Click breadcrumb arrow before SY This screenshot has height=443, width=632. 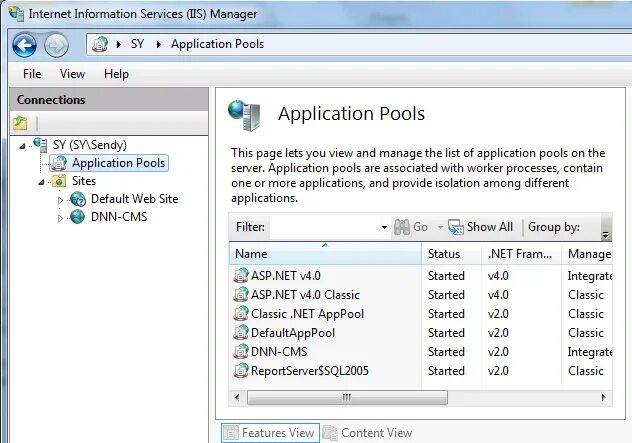click(118, 44)
